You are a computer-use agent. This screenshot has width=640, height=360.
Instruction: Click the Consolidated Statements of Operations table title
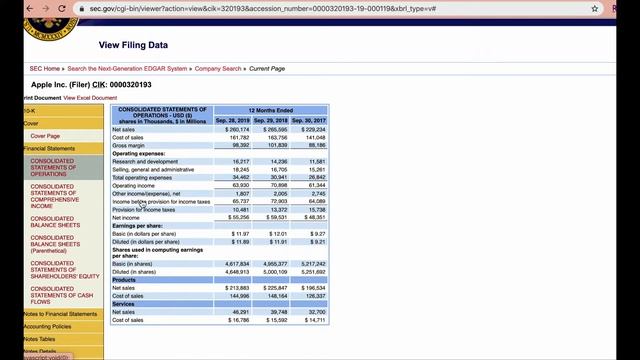coord(162,116)
